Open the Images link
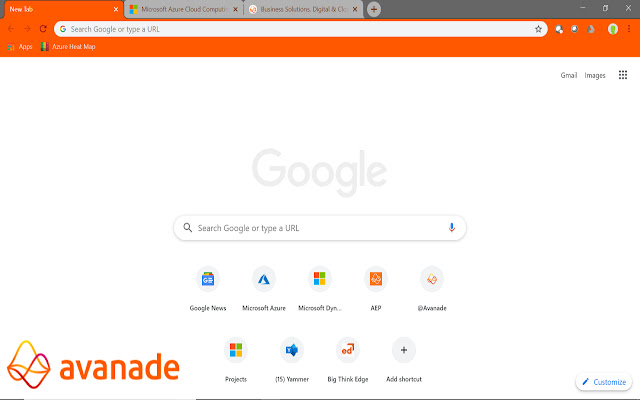The image size is (640, 400). tap(595, 76)
